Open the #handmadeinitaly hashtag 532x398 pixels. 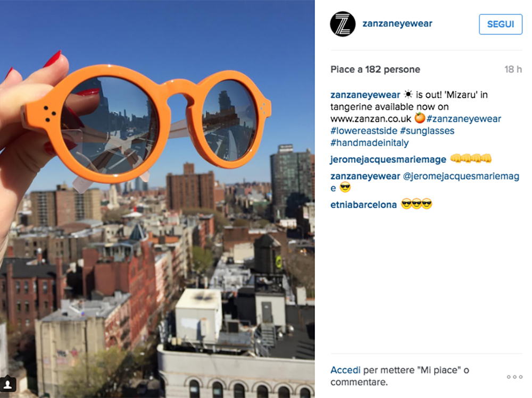tap(370, 143)
